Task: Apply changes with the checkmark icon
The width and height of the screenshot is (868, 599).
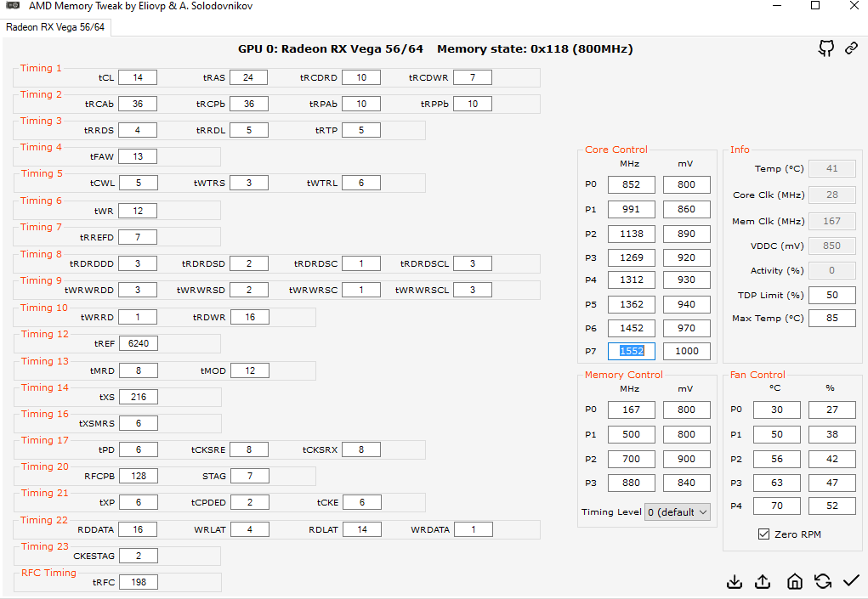Action: coord(851,581)
